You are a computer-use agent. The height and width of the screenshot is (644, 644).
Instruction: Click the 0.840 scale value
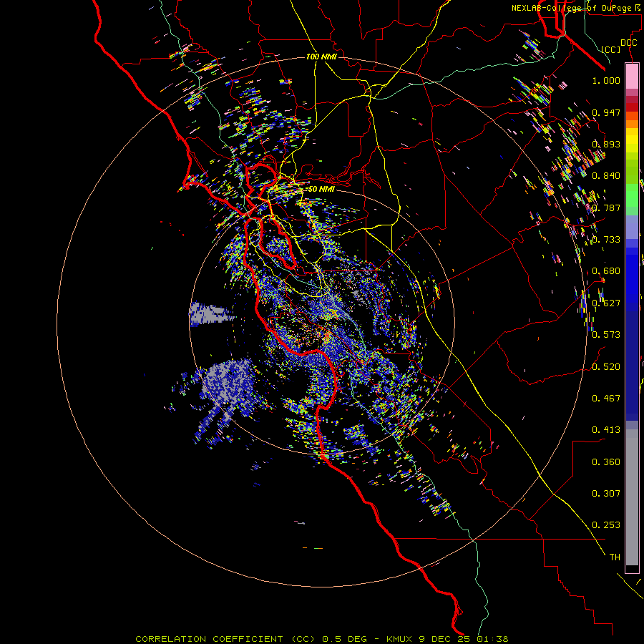pos(606,176)
